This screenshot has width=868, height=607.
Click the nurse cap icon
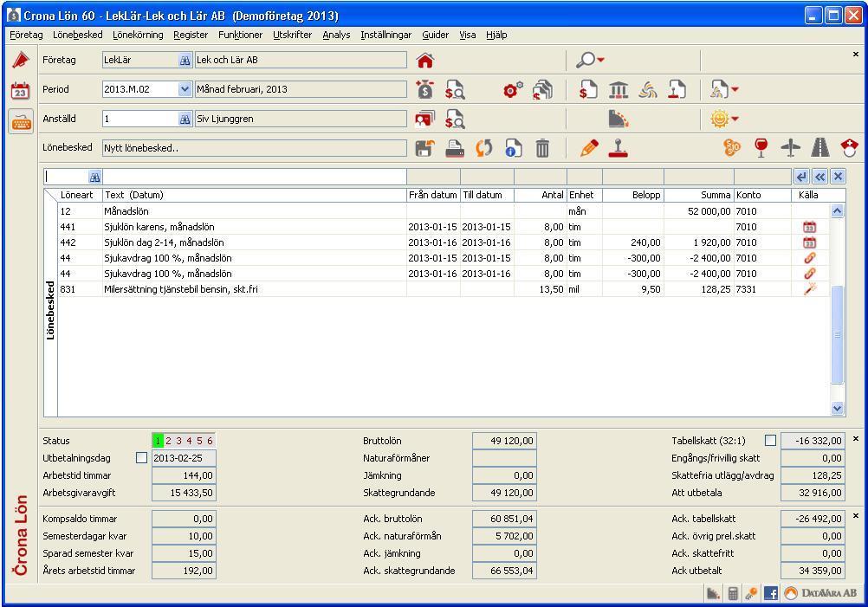pyautogui.click(x=849, y=148)
